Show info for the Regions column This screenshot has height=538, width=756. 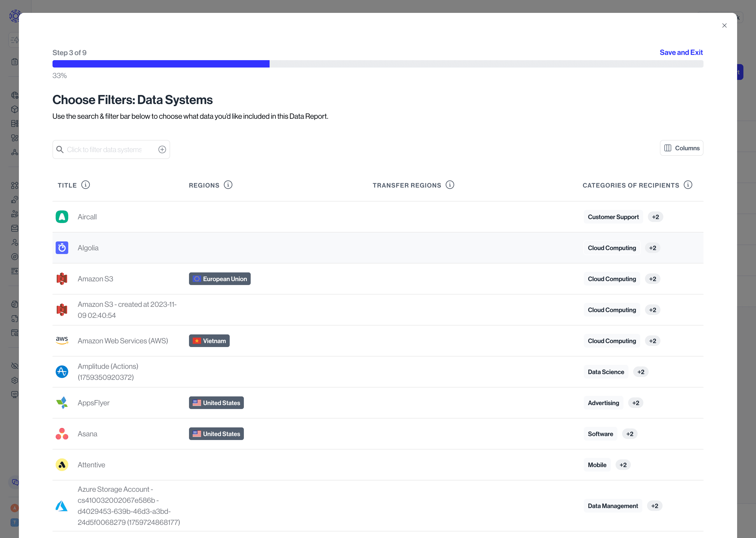228,185
